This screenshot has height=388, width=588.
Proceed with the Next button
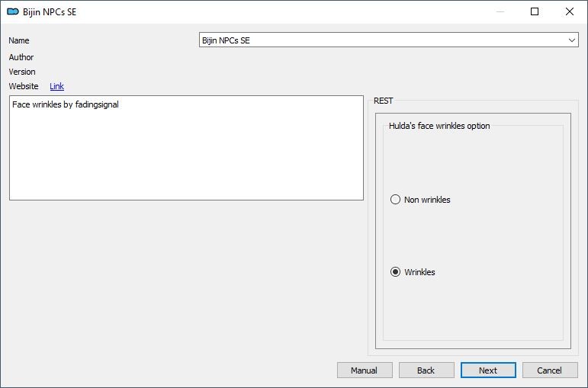click(x=488, y=370)
